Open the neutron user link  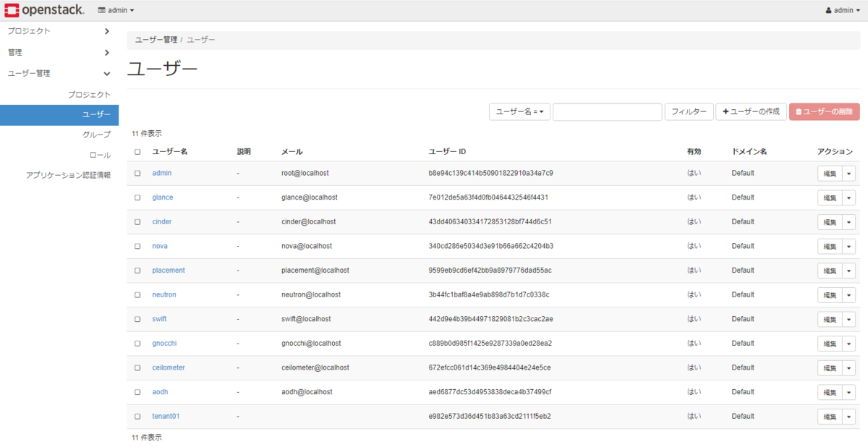164,294
